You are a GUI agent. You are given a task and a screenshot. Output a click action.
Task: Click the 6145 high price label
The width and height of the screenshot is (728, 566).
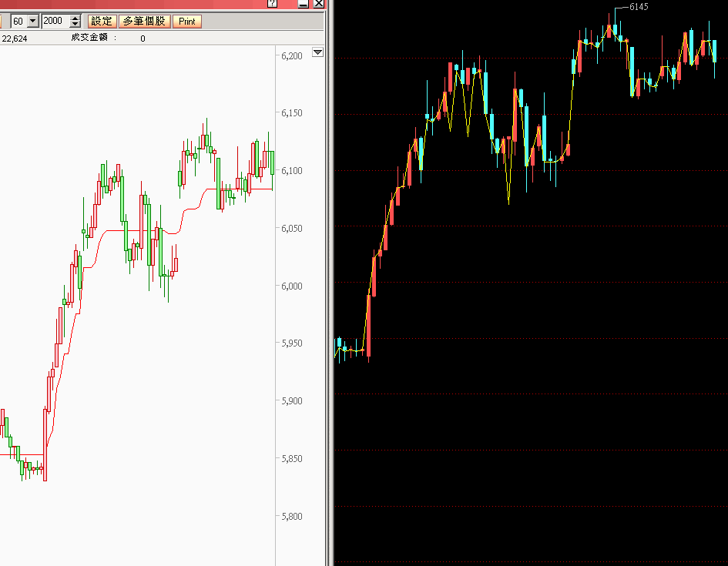(638, 7)
